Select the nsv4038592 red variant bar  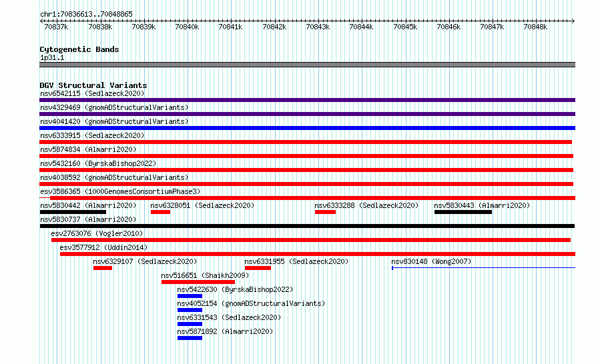pyautogui.click(x=306, y=184)
